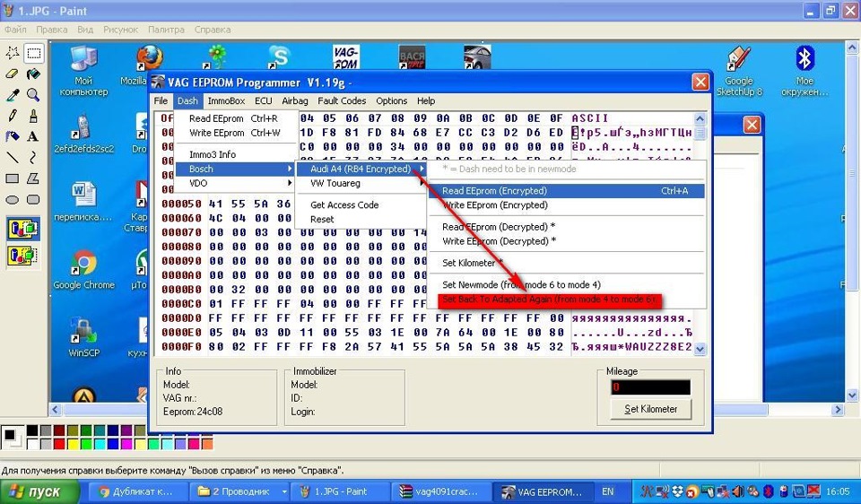This screenshot has width=861, height=504.
Task: Expand the Audi A4 (RB4 Encrypted) submenu arrow
Action: [422, 169]
